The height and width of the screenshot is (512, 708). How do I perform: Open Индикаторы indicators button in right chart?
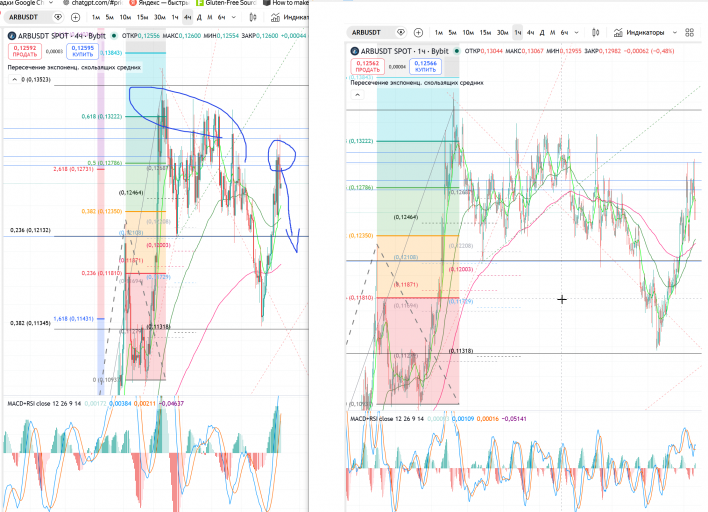pyautogui.click(x=639, y=33)
